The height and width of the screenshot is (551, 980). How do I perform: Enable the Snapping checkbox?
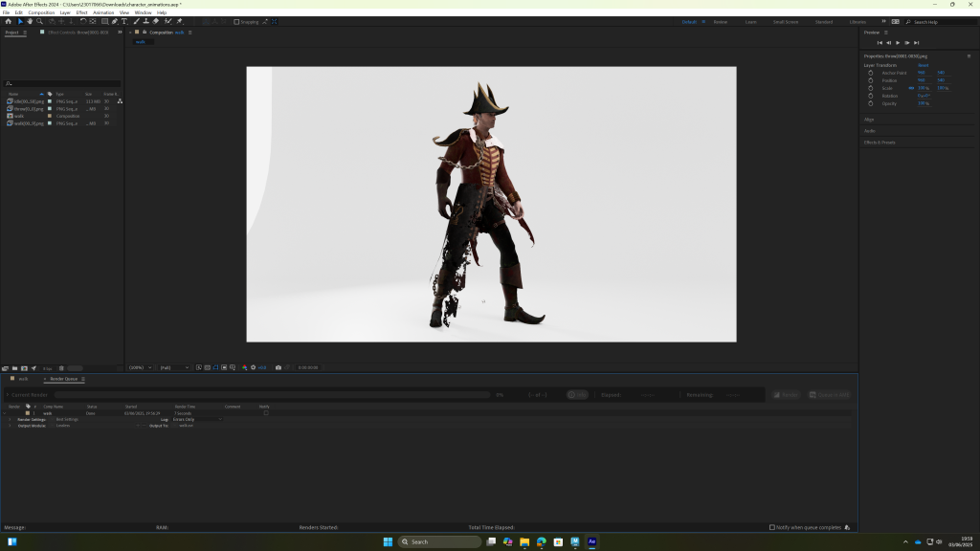(237, 22)
